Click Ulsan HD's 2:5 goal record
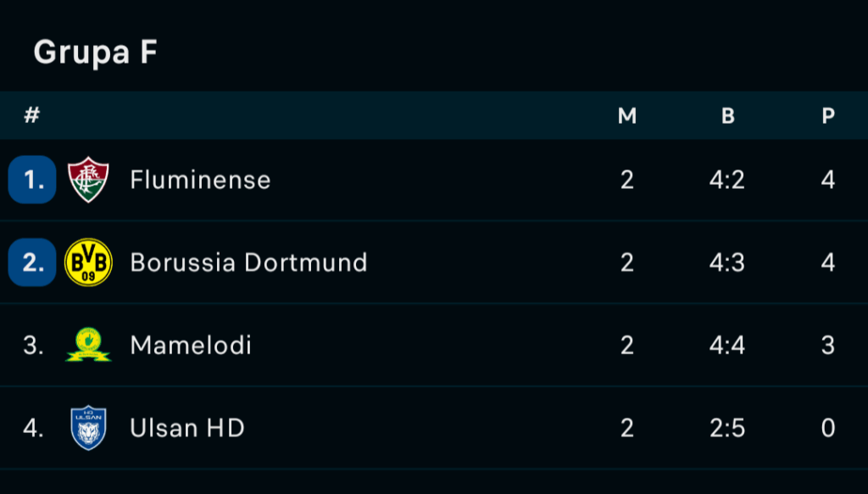 (727, 428)
